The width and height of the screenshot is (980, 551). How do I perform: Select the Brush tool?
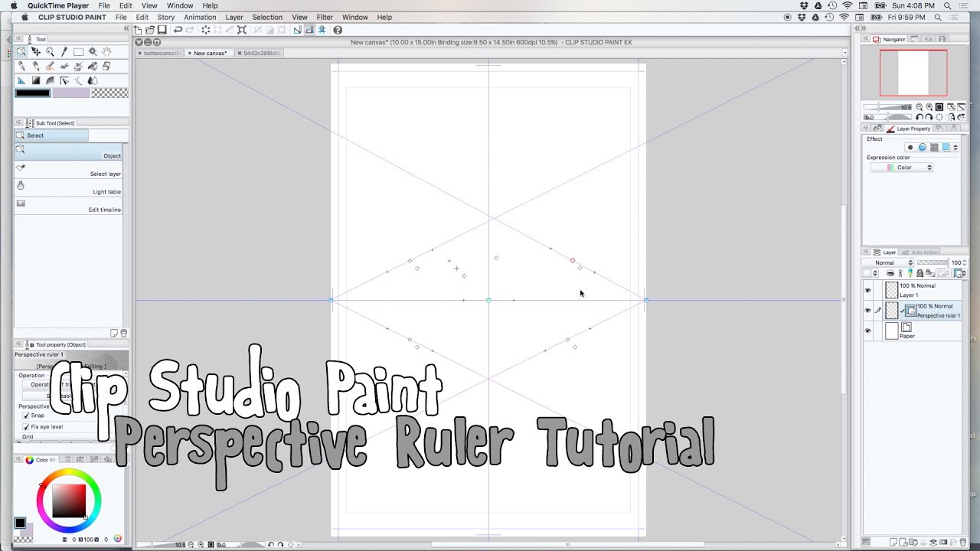(50, 66)
